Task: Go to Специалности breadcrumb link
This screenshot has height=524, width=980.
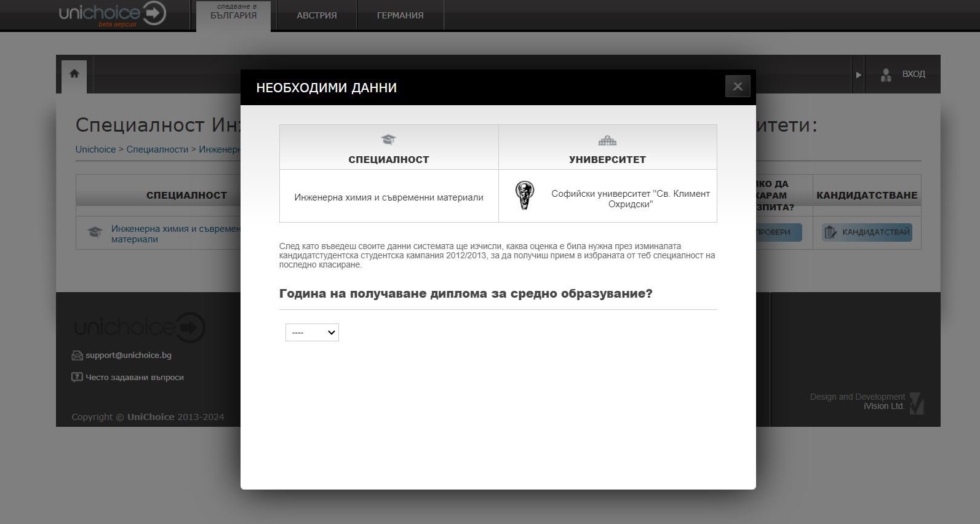Action: 157,149
